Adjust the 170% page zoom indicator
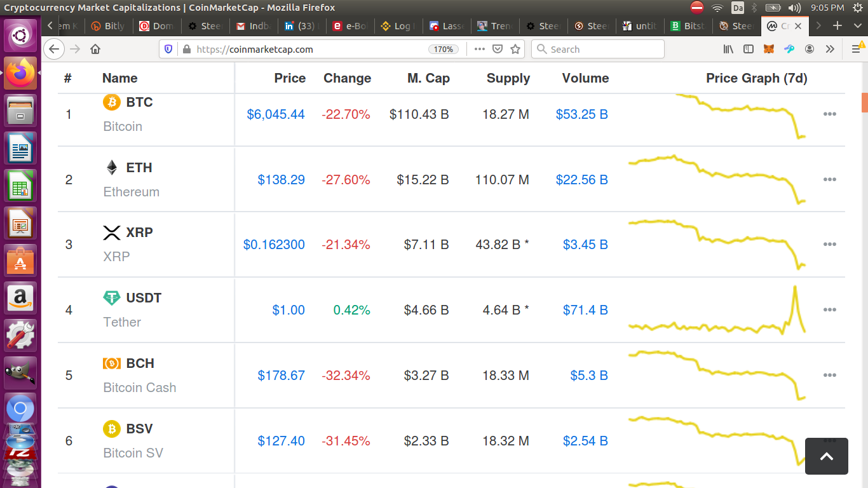Image resolution: width=868 pixels, height=488 pixels. point(444,49)
